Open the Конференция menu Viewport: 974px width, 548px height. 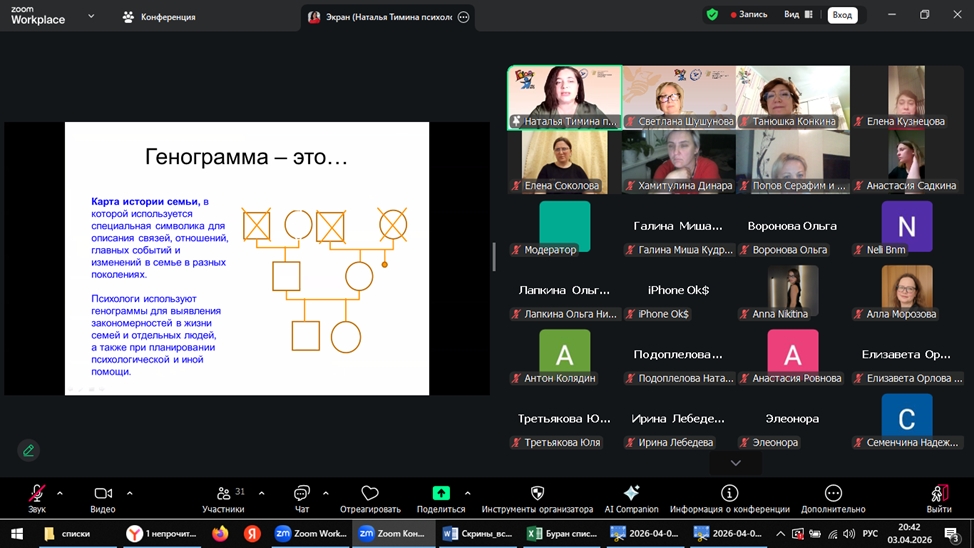pyautogui.click(x=160, y=17)
